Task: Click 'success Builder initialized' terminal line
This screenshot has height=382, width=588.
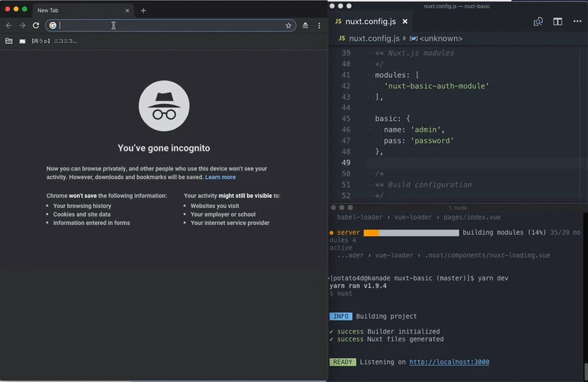Action: point(384,331)
